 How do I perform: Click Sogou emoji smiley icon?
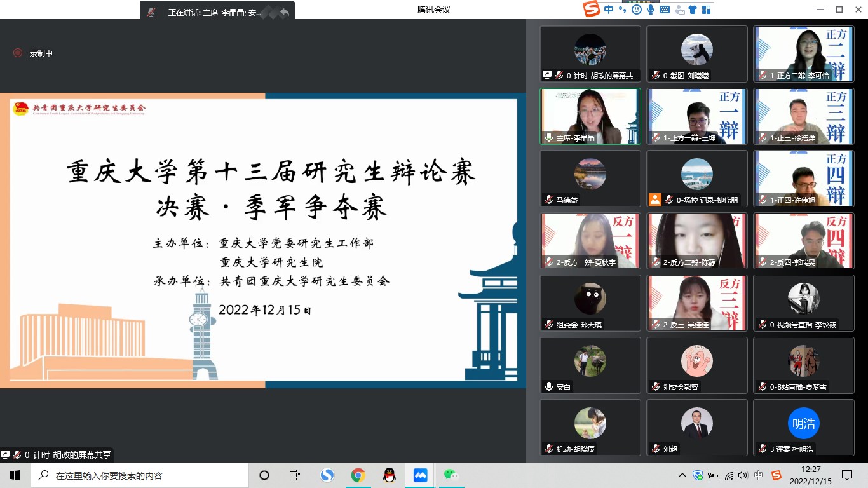coord(637,10)
